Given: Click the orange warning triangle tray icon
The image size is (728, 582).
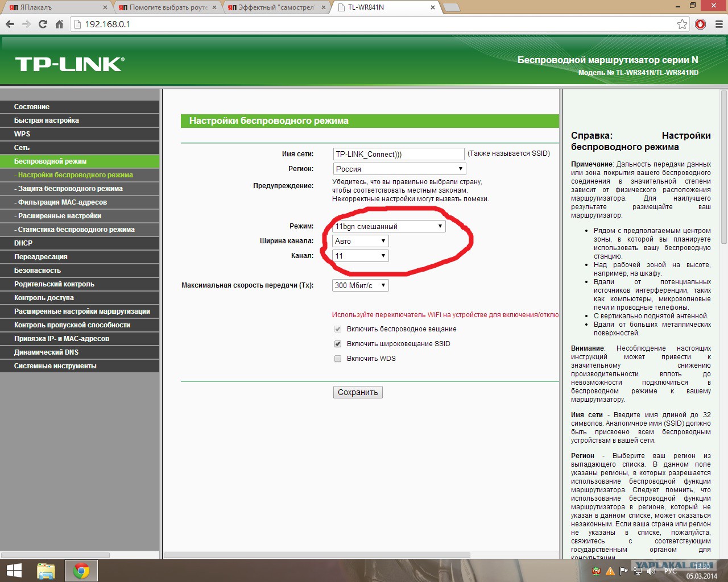Looking at the screenshot, I should pyautogui.click(x=610, y=571).
